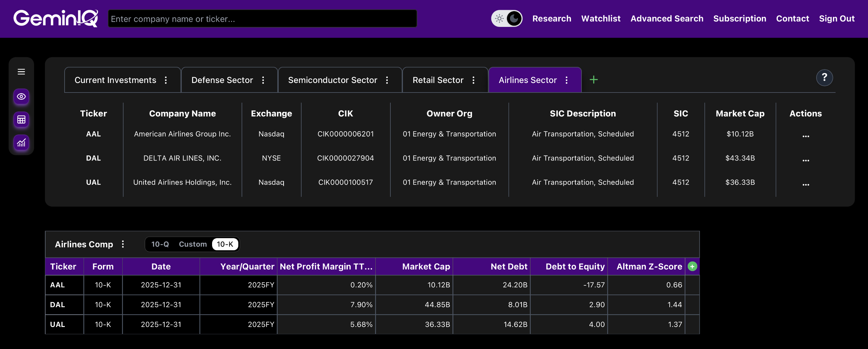Sign out of GeminIQ

(837, 19)
